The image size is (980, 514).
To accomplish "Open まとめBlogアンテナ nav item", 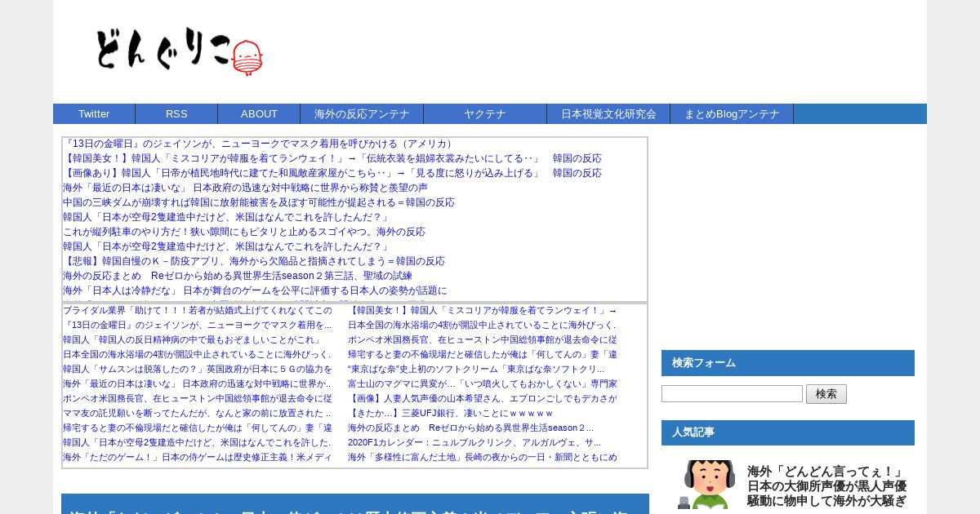I will point(732,114).
